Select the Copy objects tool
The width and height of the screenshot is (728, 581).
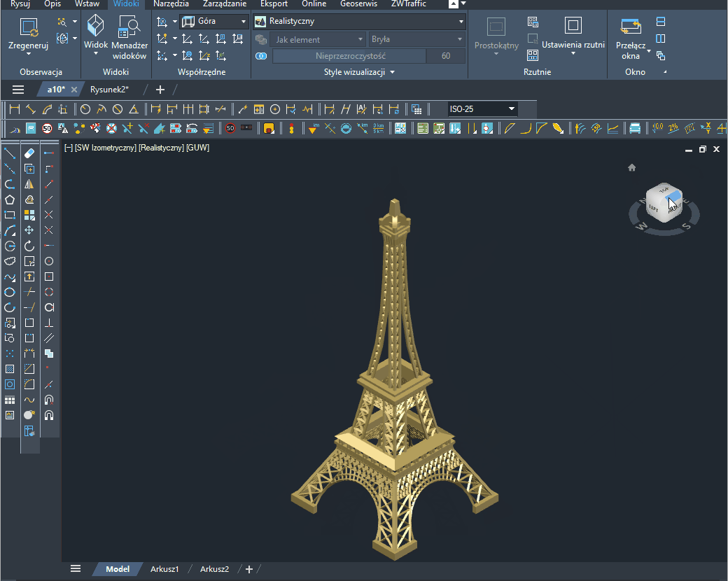[29, 169]
